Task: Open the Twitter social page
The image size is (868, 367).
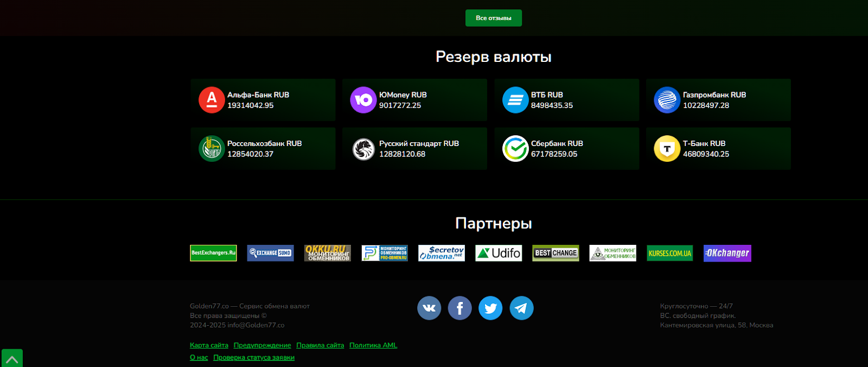Action: [x=490, y=308]
